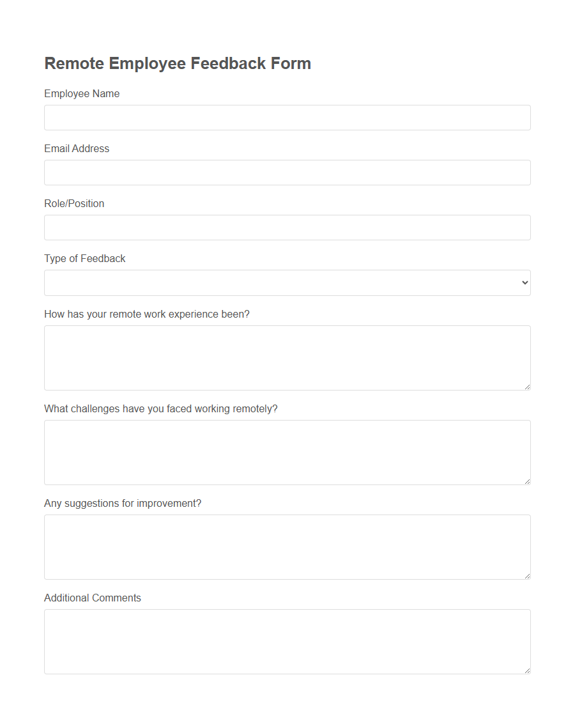Image resolution: width=575 pixels, height=728 pixels.
Task: Click inside the suggestions for improvement textarea
Action: tap(287, 546)
